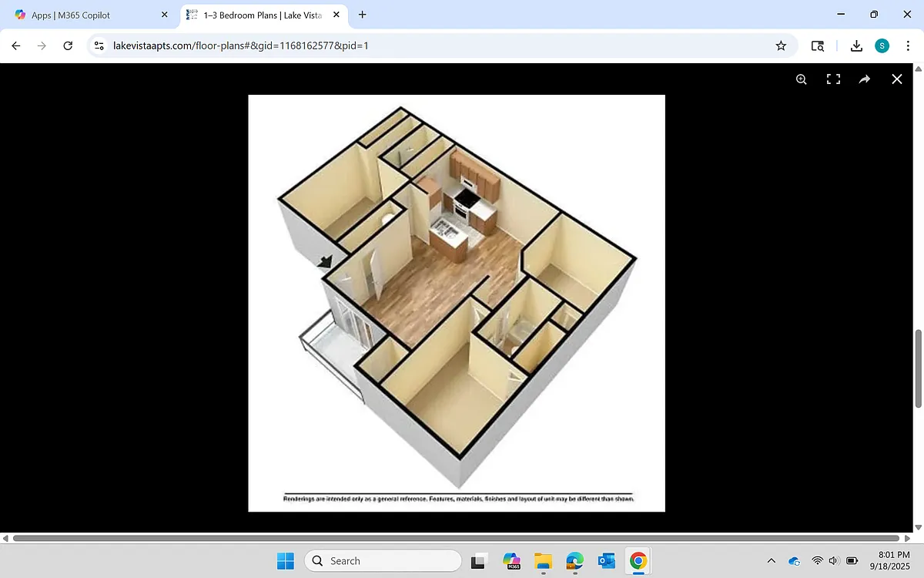Switch to the Apps | M365 Copilot tab

91,15
